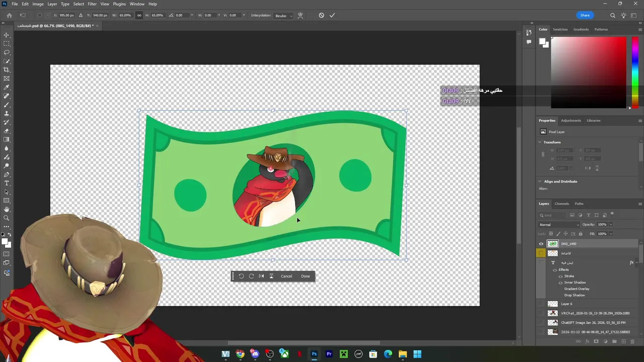Commit transform with the checkmark icon
This screenshot has height=362, width=644.
[332, 15]
